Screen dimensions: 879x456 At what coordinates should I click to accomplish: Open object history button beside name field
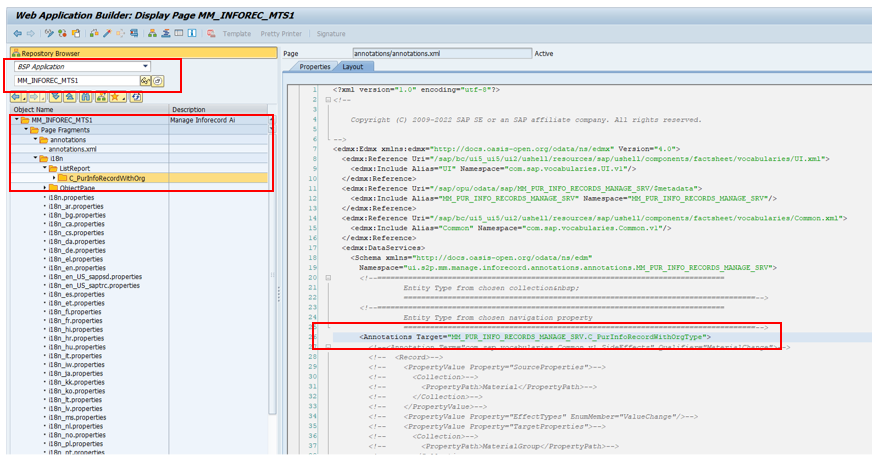pos(158,81)
